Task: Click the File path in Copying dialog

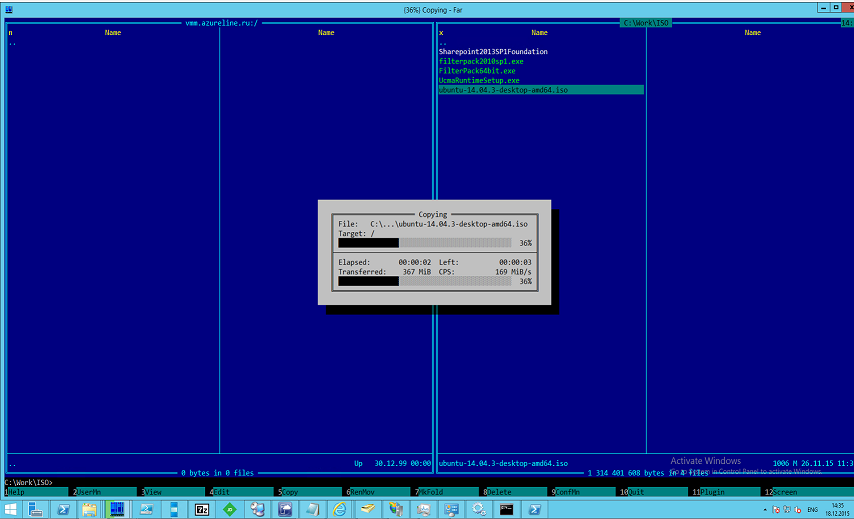Action: pos(449,224)
